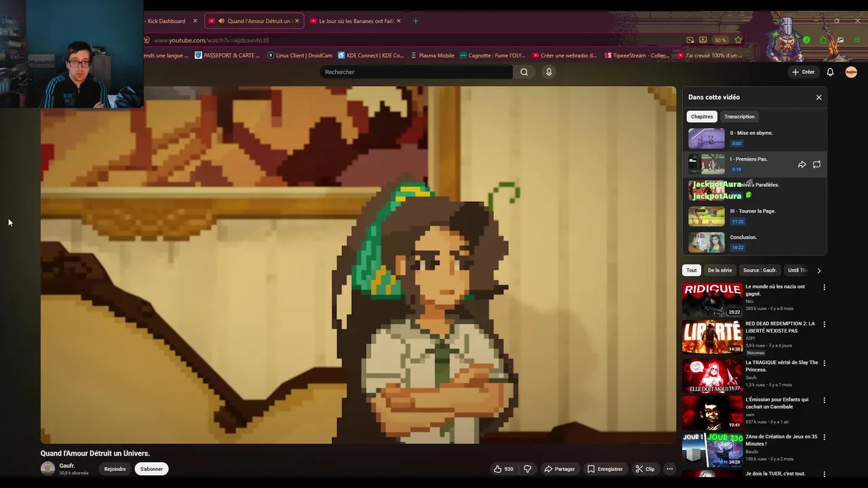
Task: Switch to the Transcription tab
Action: [x=739, y=117]
